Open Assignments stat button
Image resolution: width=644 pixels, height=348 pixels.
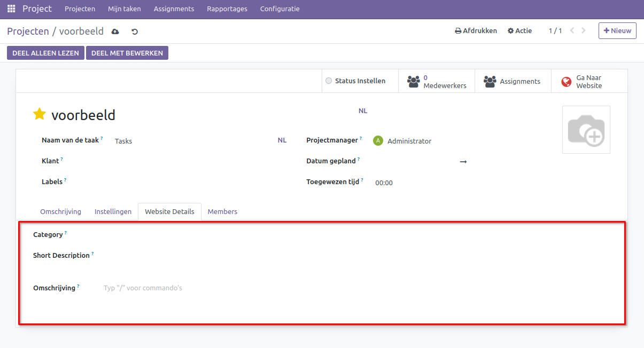[513, 81]
